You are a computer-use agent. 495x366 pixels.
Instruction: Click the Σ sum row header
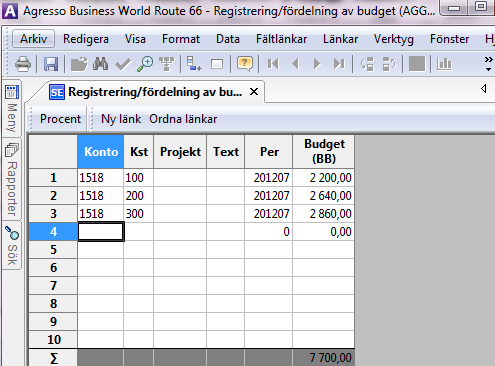point(53,358)
